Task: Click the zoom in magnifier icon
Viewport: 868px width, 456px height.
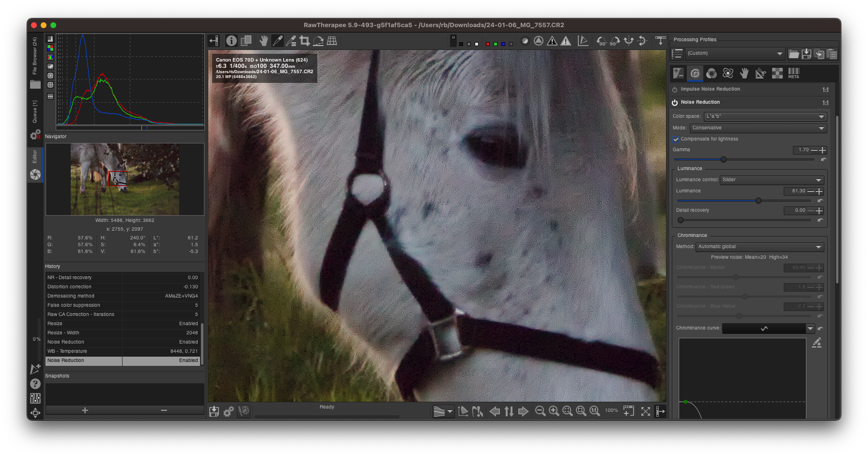Action: coord(554,411)
